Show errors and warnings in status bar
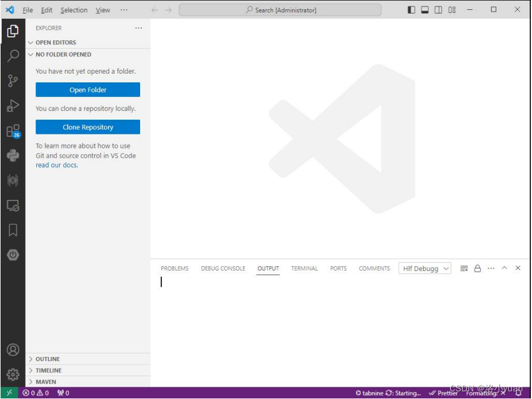Screen dimensions: 532x399 pos(36,393)
